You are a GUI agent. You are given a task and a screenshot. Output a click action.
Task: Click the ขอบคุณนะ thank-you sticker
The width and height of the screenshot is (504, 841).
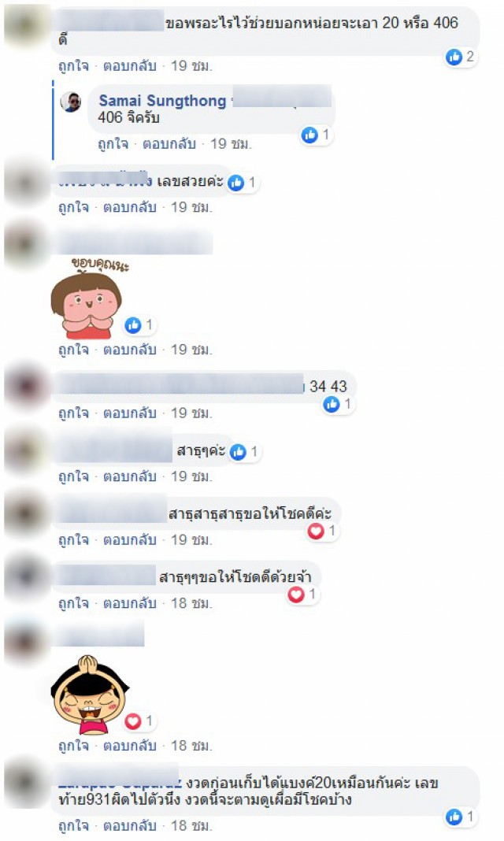pos(87,298)
